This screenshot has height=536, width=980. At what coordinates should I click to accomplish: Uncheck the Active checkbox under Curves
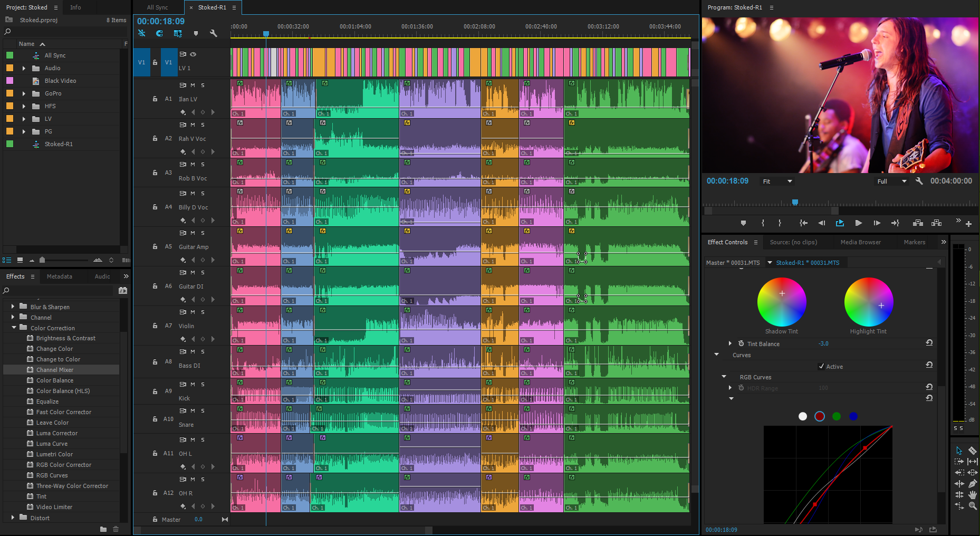point(821,367)
